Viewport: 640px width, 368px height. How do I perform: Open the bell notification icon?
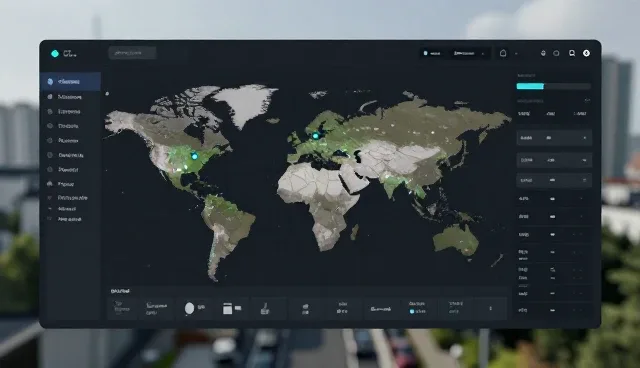[503, 53]
